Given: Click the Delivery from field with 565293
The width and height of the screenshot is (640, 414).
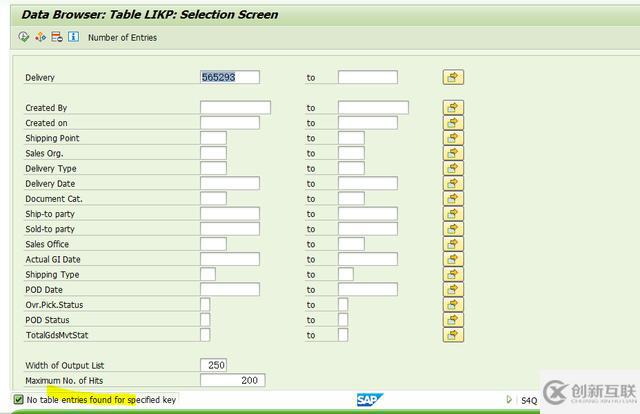Looking at the screenshot, I should tap(230, 77).
